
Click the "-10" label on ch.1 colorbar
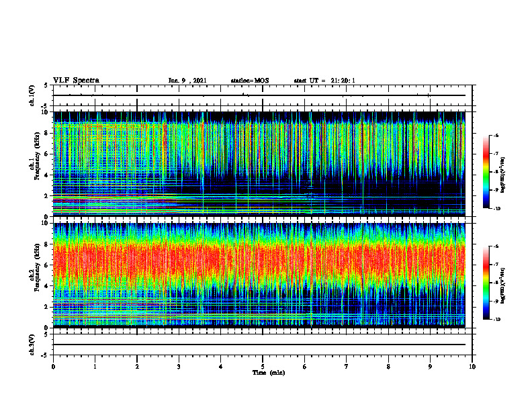click(x=496, y=209)
